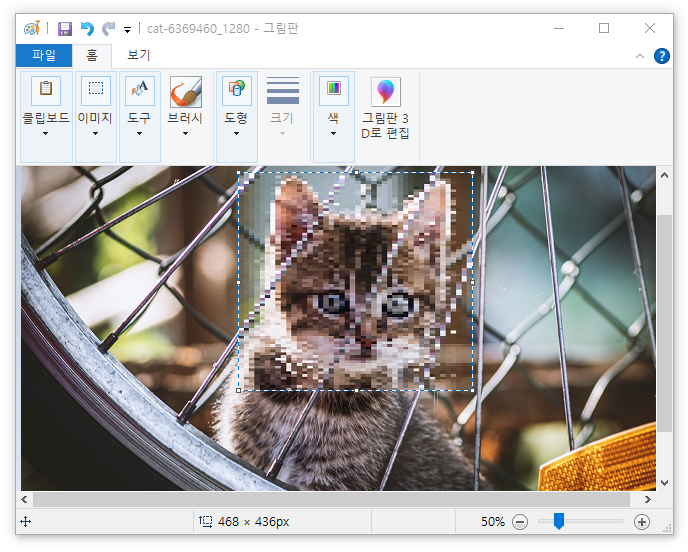
Task: Click the 50% zoom level text
Action: click(493, 522)
